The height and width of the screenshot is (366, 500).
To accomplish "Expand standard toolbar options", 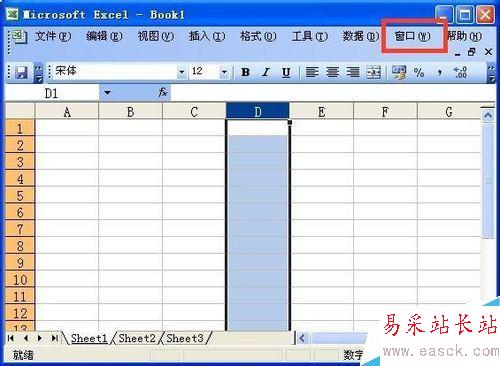I will click(x=39, y=72).
